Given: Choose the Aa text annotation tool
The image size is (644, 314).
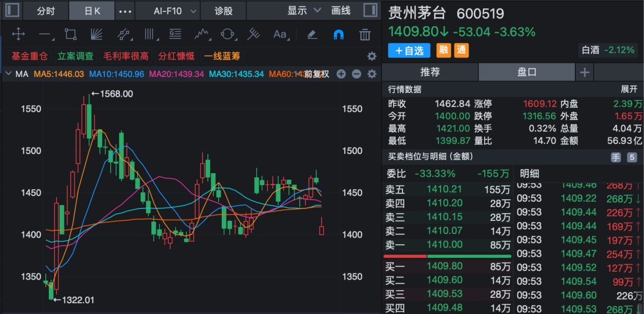Looking at the screenshot, I should pyautogui.click(x=280, y=35).
